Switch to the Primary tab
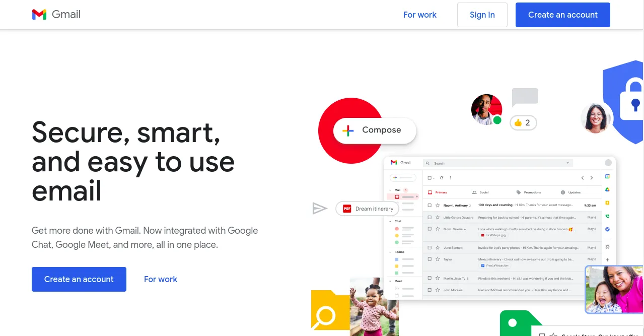Screen dimensions: 644x336 [x=437, y=192]
